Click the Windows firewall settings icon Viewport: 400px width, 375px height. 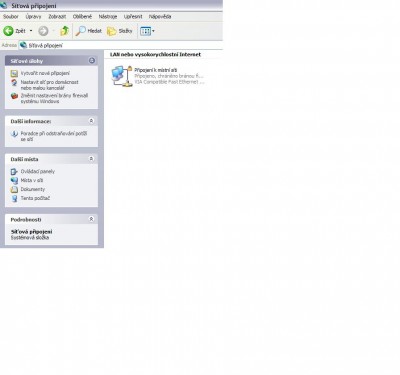click(14, 96)
